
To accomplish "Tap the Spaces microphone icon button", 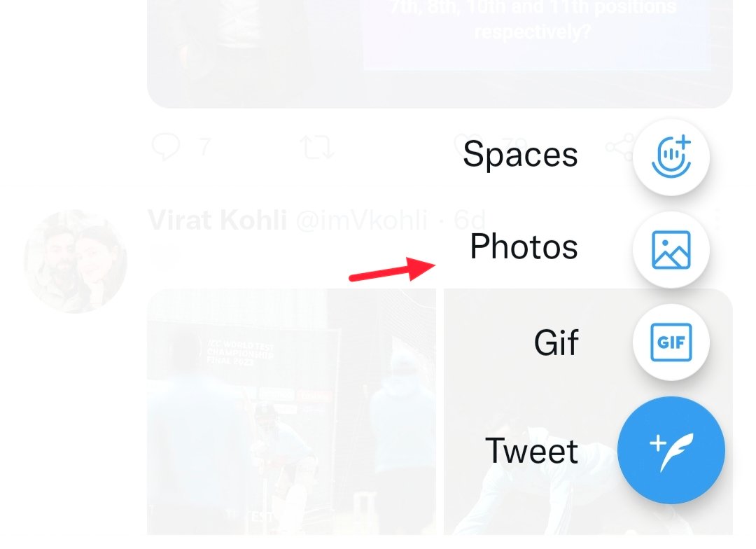I will 671,157.
